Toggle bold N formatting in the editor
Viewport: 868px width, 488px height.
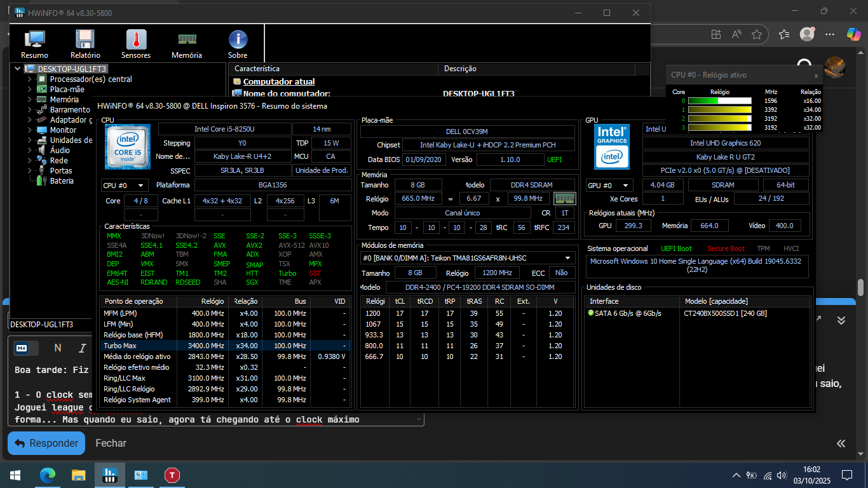(x=58, y=348)
